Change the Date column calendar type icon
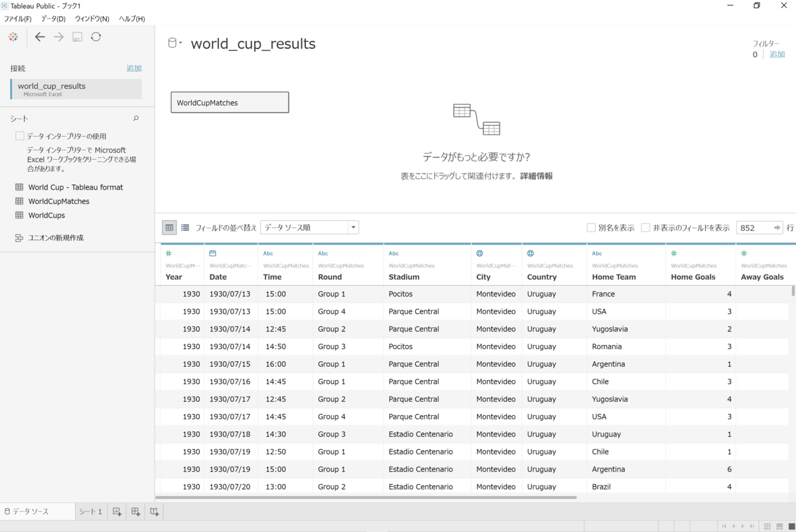Viewport: 796px width, 532px height. [213, 253]
